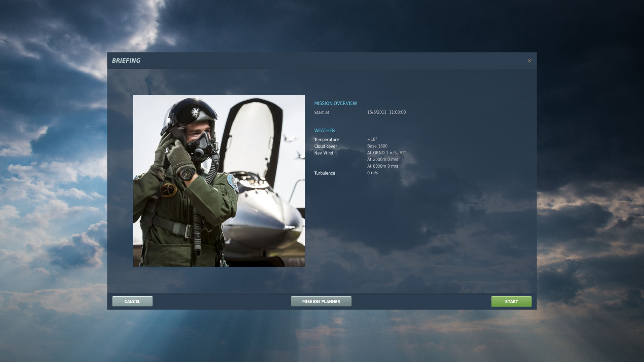Click the pilot briefing photo
The width and height of the screenshot is (644, 362).
[219, 181]
